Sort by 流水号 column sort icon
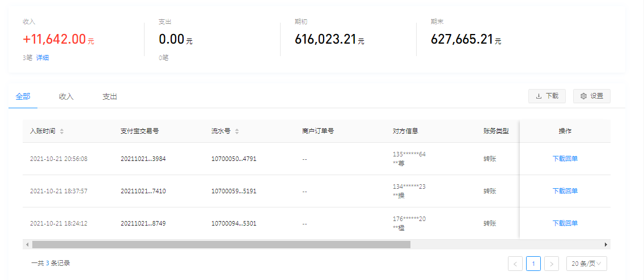This screenshot has width=644, height=280. click(237, 131)
